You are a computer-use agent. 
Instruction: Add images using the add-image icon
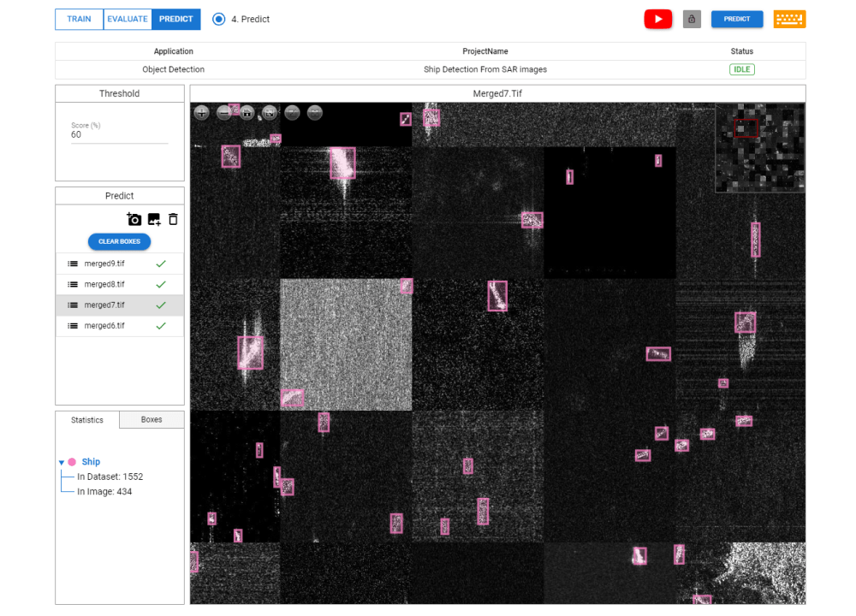(154, 219)
